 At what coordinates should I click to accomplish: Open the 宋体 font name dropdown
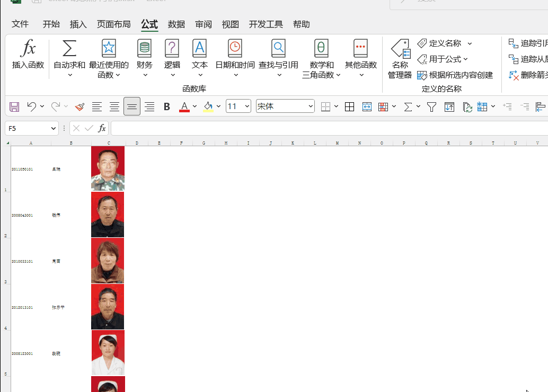[311, 106]
